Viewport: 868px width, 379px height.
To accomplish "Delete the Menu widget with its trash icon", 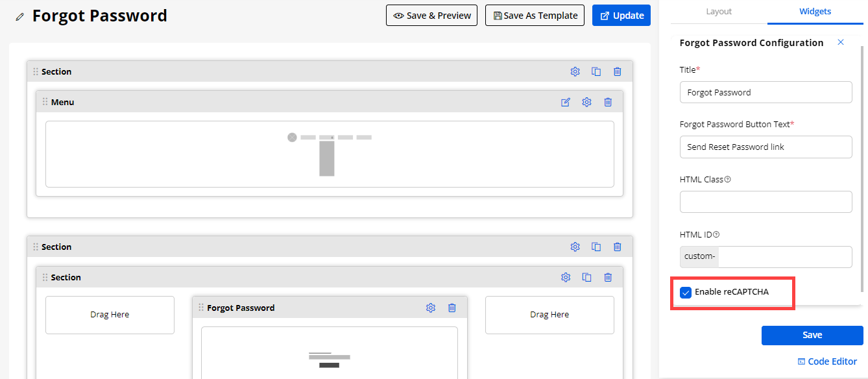I will (x=608, y=102).
